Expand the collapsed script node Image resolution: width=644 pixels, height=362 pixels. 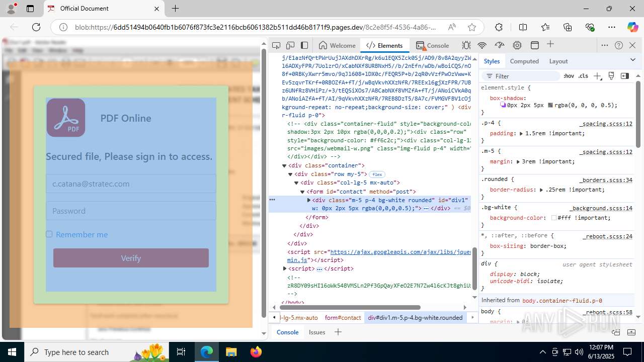coord(285,269)
